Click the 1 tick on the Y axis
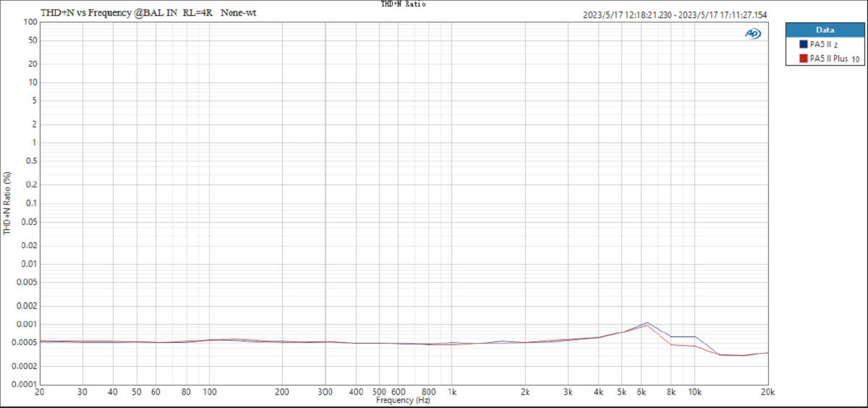This screenshot has width=868, height=408. tap(33, 143)
